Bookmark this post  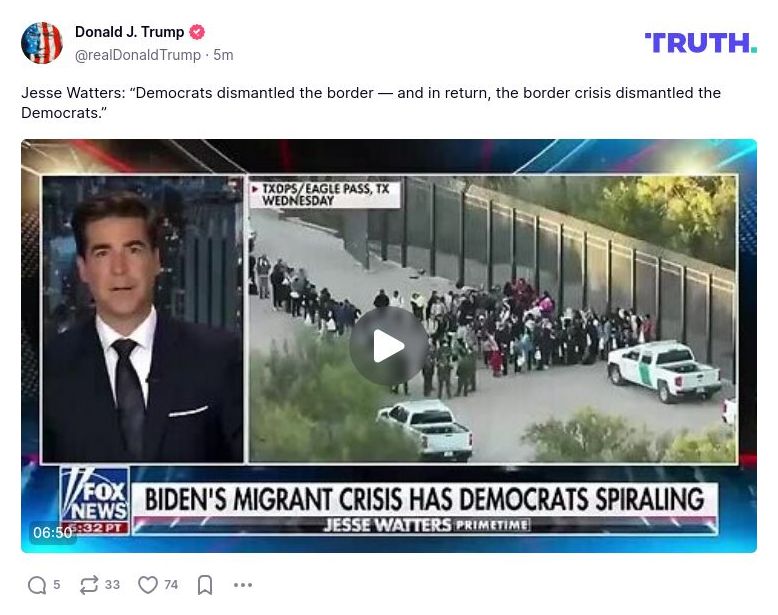205,585
